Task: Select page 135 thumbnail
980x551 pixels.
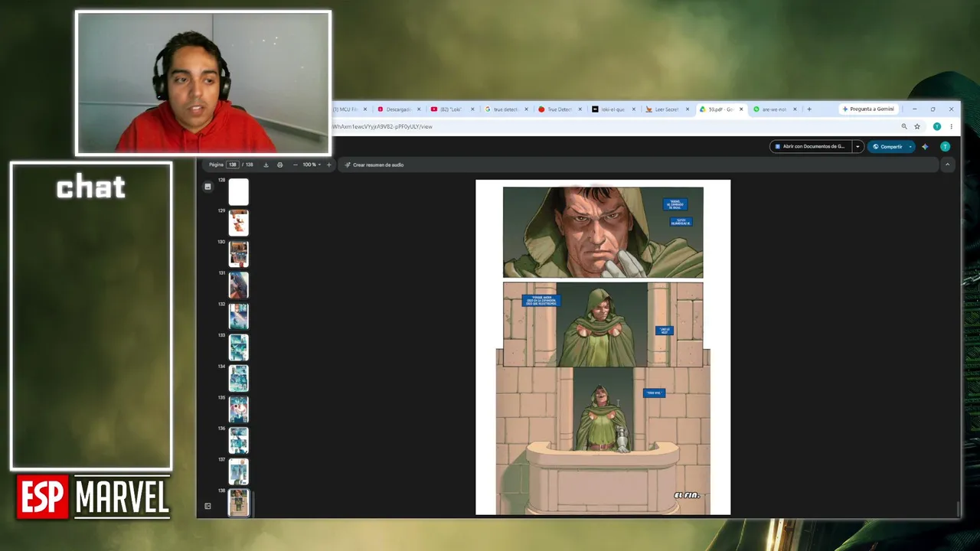Action: click(239, 409)
